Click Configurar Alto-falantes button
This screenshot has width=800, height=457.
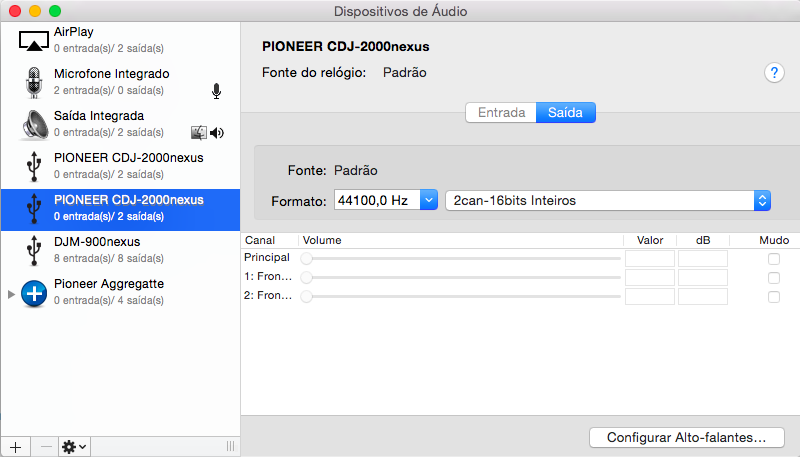click(686, 437)
